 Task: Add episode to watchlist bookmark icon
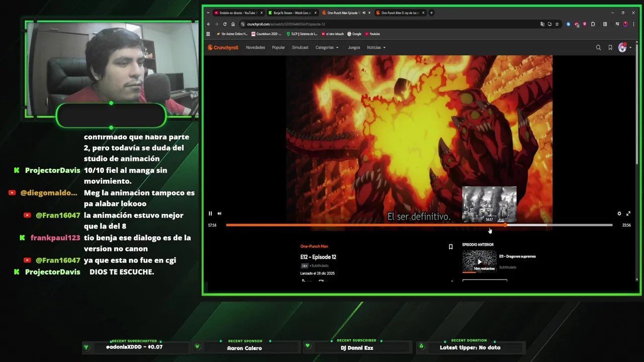(x=451, y=247)
